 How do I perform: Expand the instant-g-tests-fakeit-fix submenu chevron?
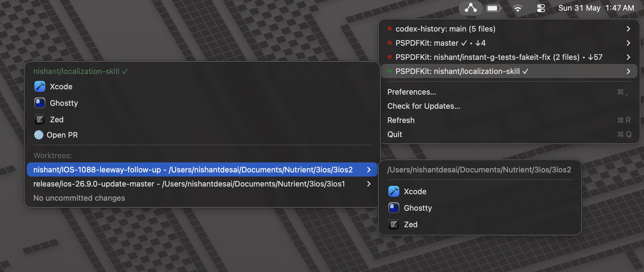pyautogui.click(x=628, y=57)
